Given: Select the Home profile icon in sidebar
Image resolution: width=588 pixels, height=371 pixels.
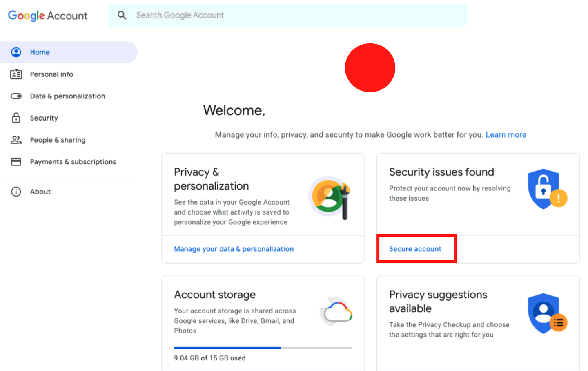Looking at the screenshot, I should (16, 52).
